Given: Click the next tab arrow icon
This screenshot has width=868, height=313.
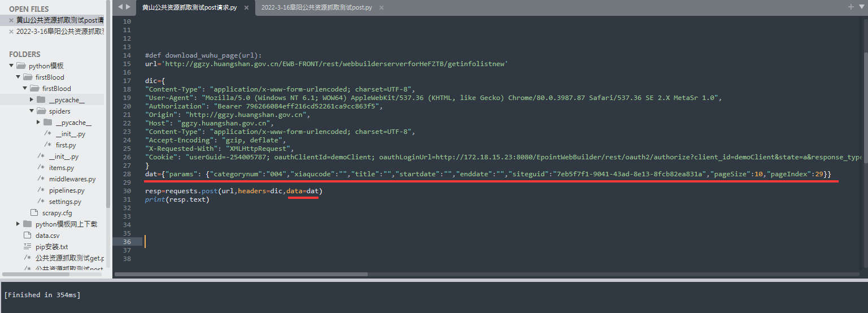Looking at the screenshot, I should (128, 7).
